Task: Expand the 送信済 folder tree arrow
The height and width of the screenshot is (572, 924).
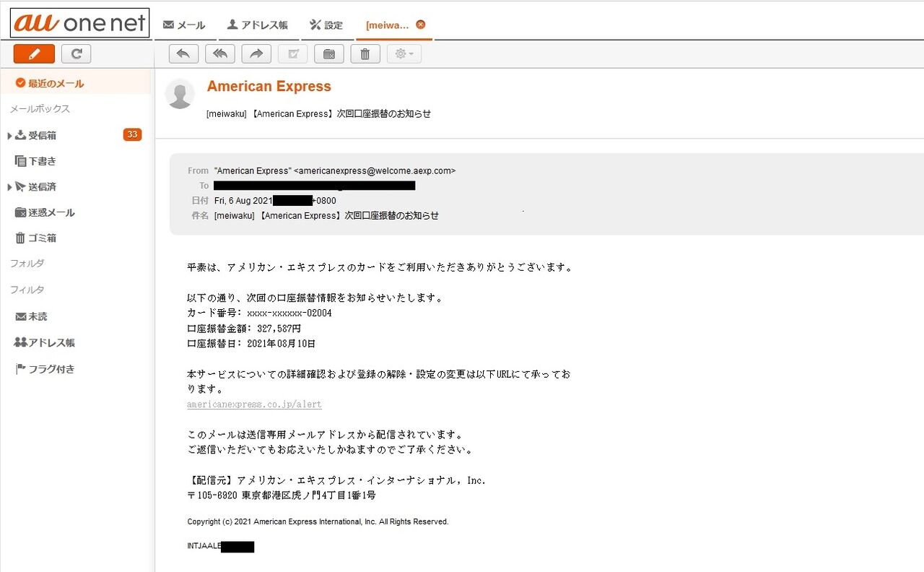Action: click(9, 187)
